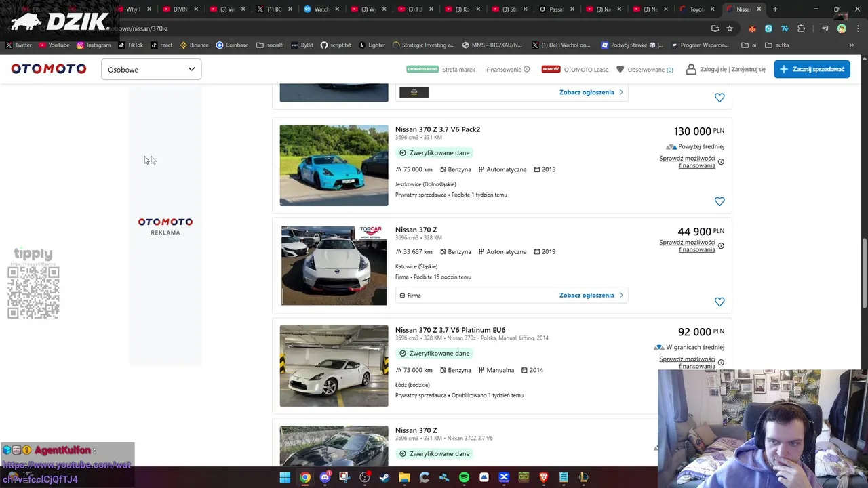Open Discord from the taskbar
Image resolution: width=868 pixels, height=488 pixels.
(325, 477)
